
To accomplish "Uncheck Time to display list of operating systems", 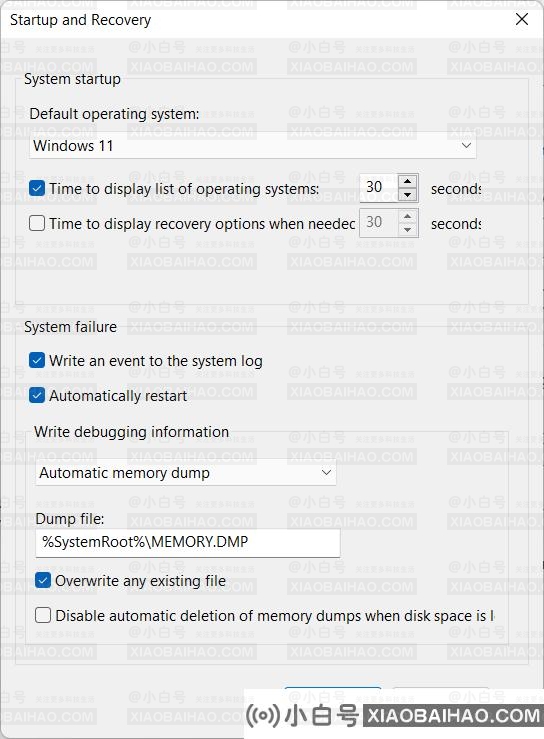I will pos(37,188).
